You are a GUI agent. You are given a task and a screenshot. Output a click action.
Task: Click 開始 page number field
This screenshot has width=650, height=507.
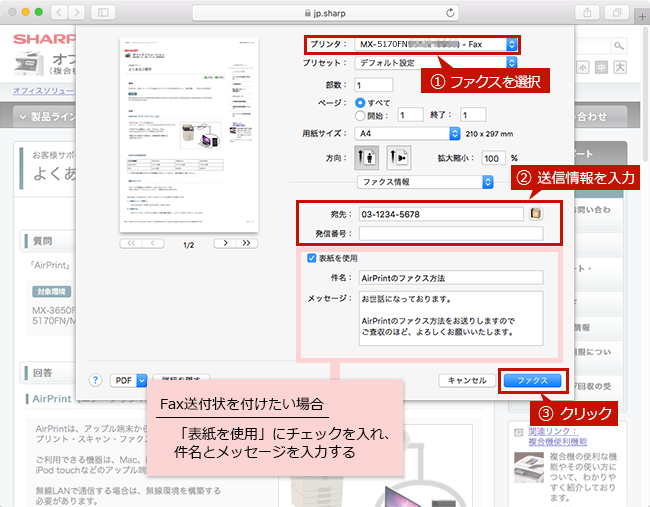click(410, 114)
